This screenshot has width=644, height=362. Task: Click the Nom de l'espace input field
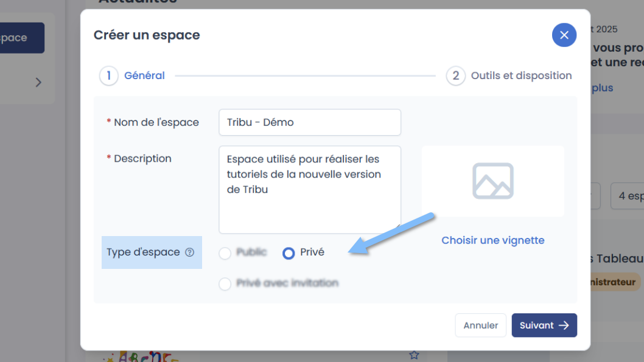point(310,122)
